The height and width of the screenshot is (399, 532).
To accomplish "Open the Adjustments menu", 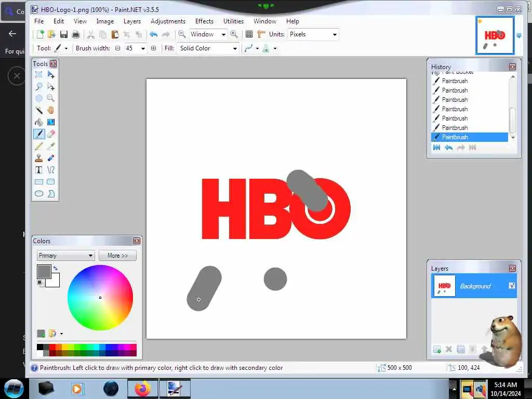I will point(168,21).
